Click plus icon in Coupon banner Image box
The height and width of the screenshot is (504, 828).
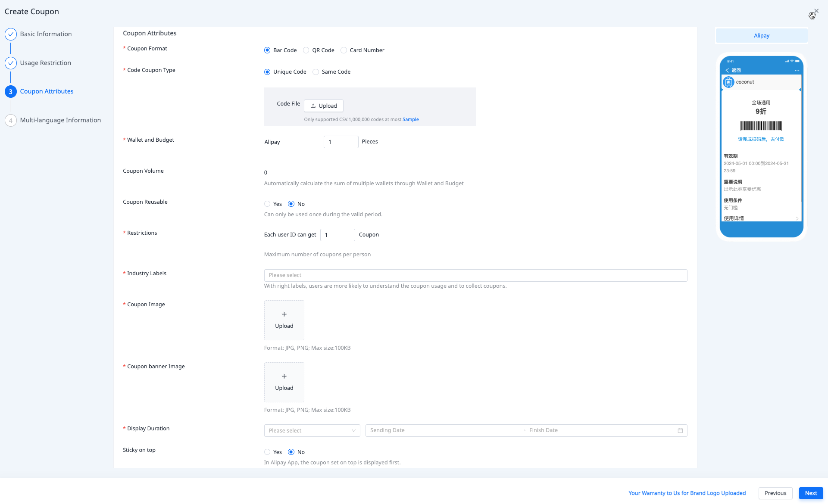point(284,376)
